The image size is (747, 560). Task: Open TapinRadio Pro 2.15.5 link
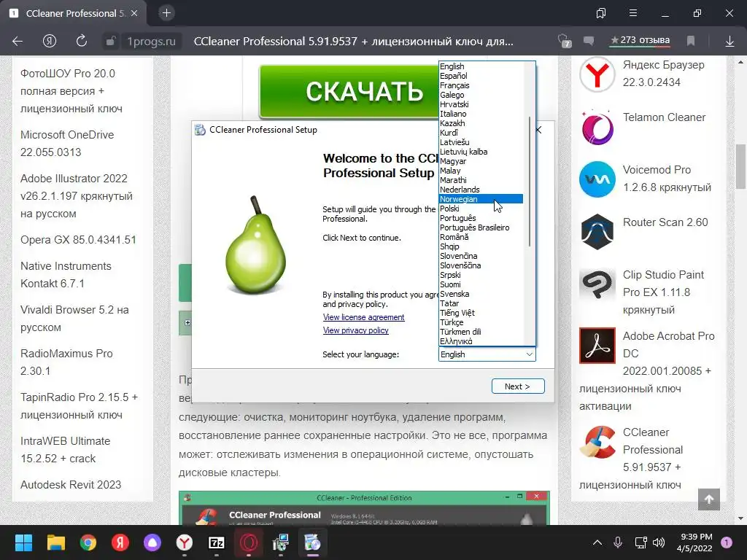[79, 405]
